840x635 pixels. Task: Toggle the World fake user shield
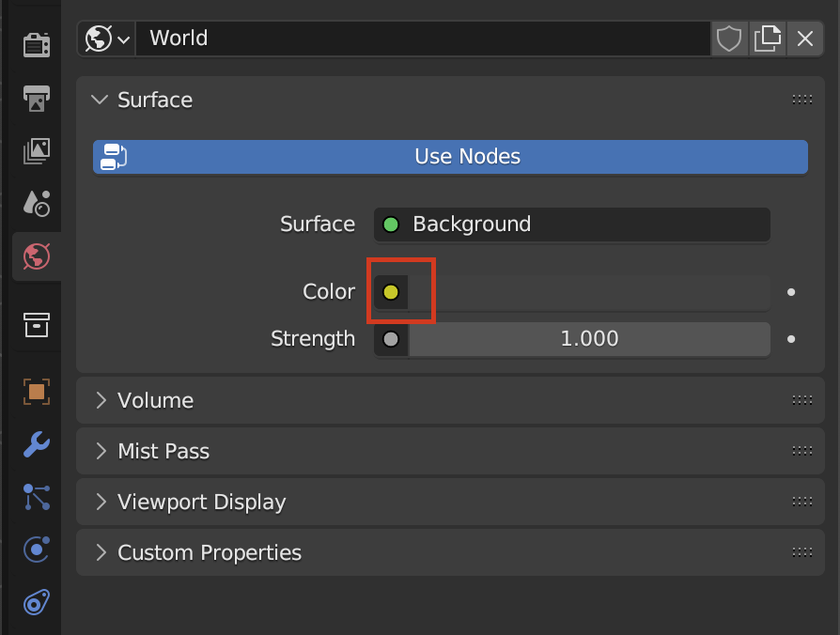(729, 39)
